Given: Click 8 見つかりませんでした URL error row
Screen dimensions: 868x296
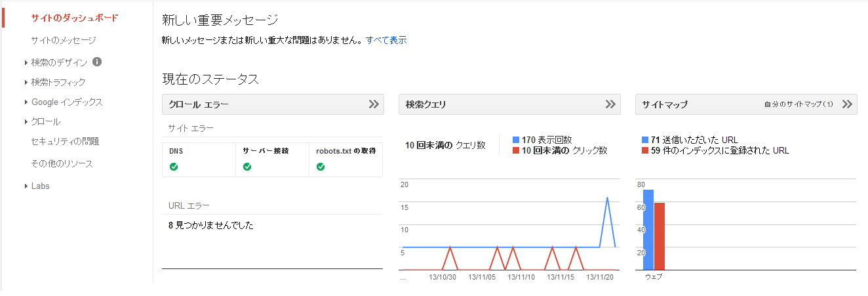Looking at the screenshot, I should (x=210, y=226).
